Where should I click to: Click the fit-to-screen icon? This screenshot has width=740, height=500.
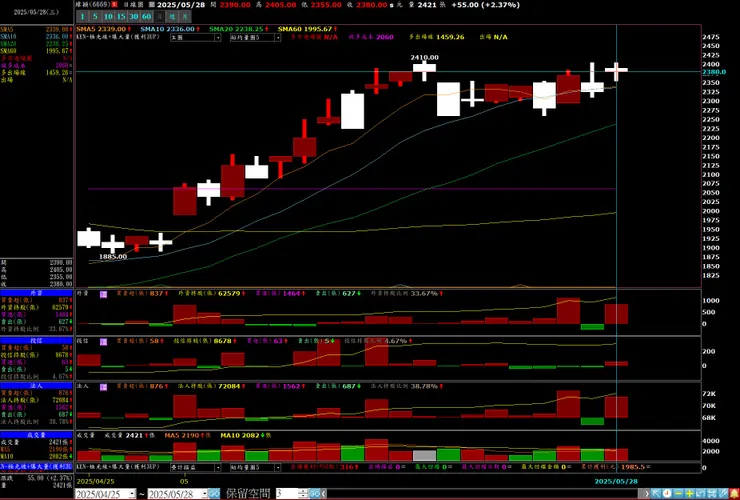click(712, 494)
